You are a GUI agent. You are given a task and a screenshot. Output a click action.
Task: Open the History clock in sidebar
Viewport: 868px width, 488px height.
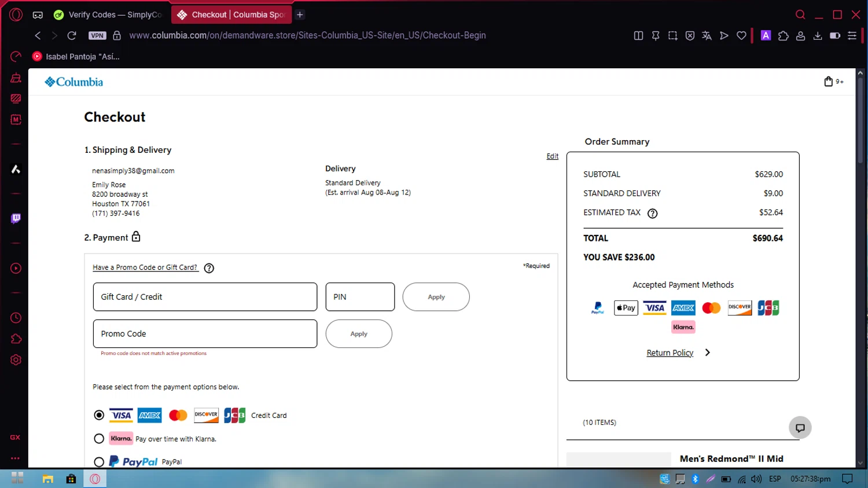16,318
